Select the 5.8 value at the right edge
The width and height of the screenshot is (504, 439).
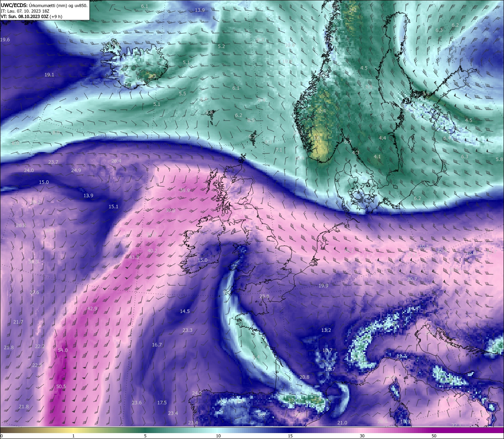click(499, 159)
